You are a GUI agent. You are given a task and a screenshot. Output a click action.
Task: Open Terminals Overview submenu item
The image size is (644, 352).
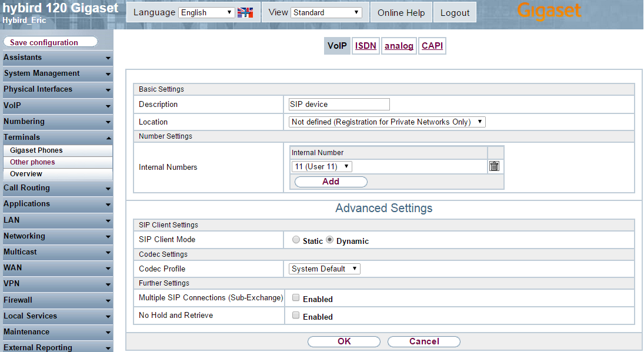[x=58, y=174]
